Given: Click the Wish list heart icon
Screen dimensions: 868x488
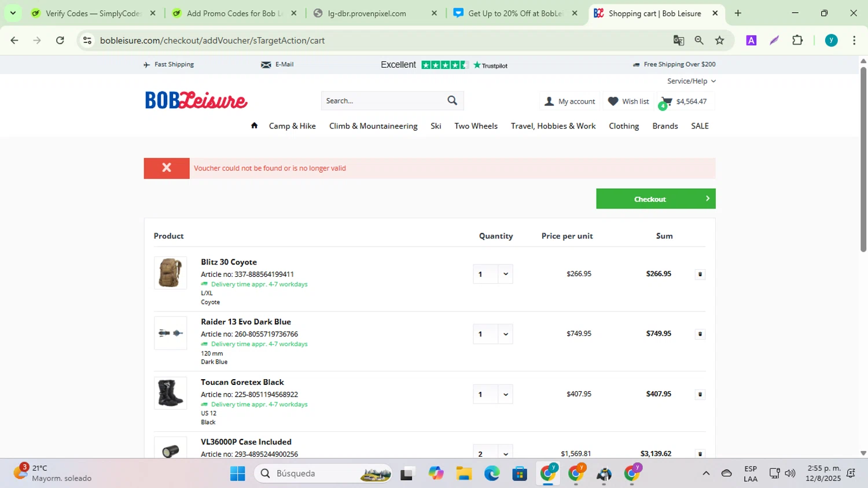Looking at the screenshot, I should point(613,101).
